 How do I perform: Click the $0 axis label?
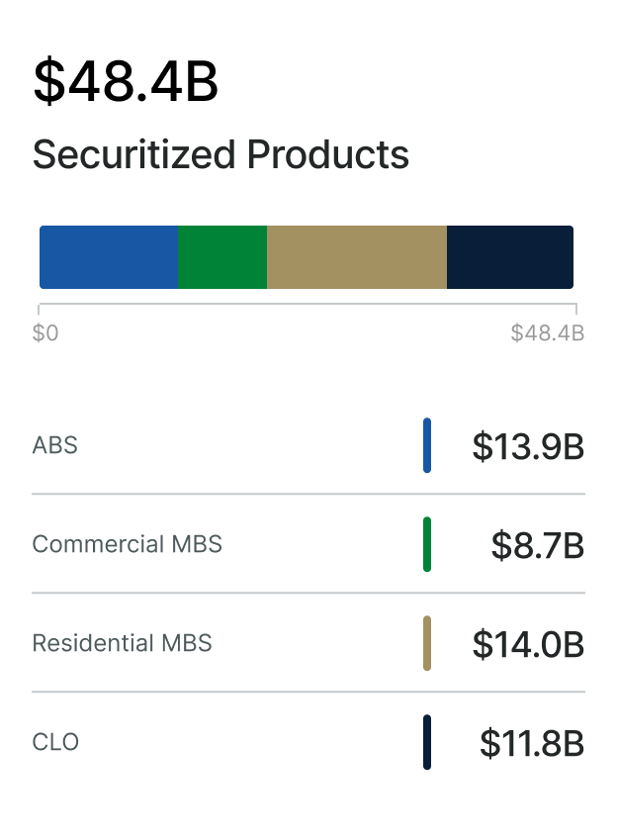[x=45, y=333]
